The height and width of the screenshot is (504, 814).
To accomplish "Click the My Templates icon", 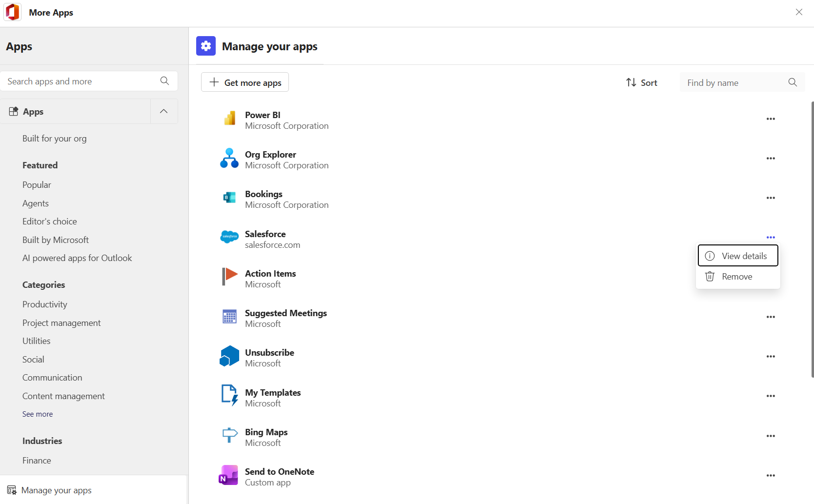I will pyautogui.click(x=229, y=396).
